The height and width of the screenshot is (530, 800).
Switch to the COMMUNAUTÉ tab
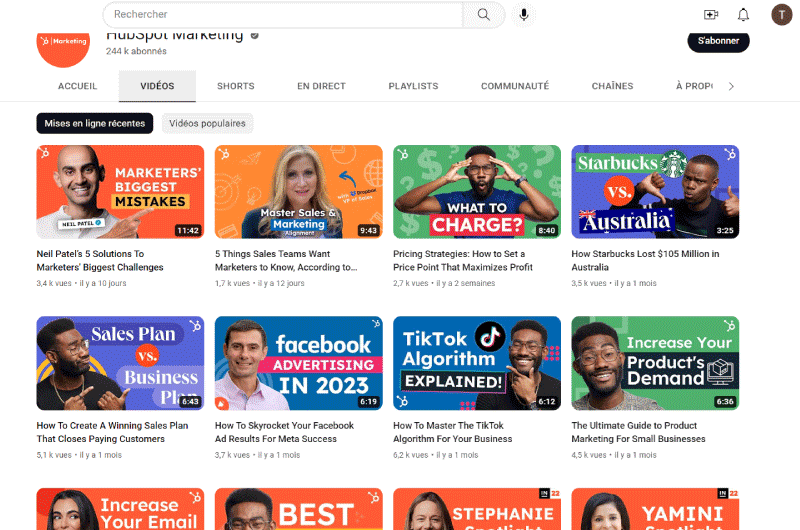[x=515, y=86]
